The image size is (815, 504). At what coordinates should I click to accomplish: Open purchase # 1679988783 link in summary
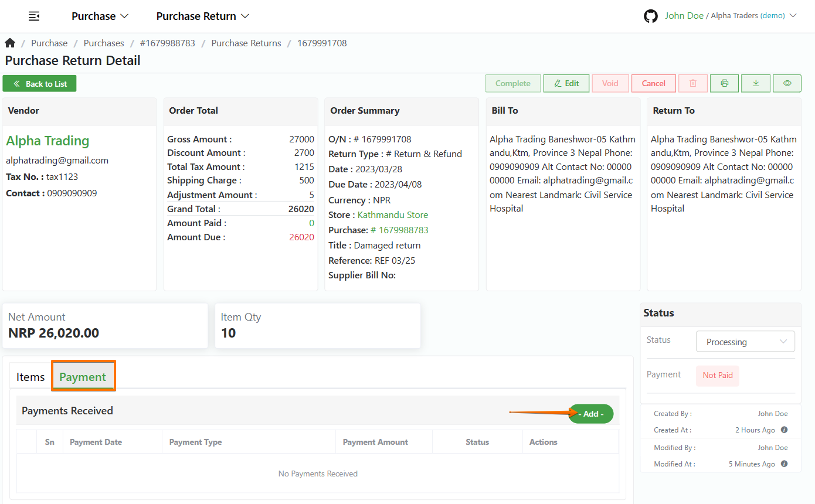click(399, 230)
